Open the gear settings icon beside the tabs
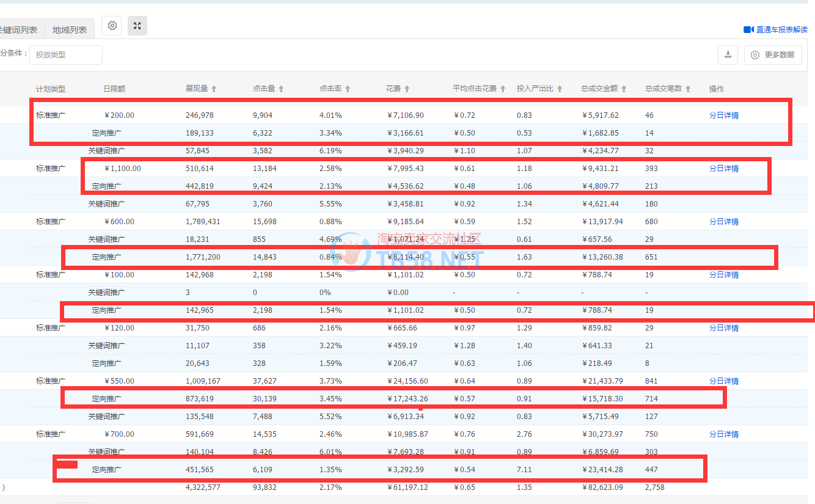 click(x=112, y=26)
